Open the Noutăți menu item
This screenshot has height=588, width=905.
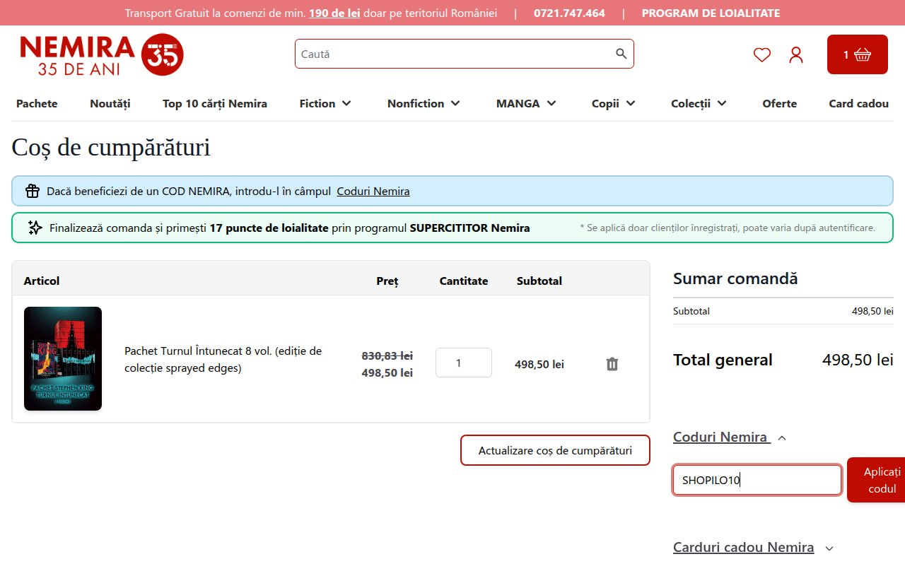[x=110, y=103]
